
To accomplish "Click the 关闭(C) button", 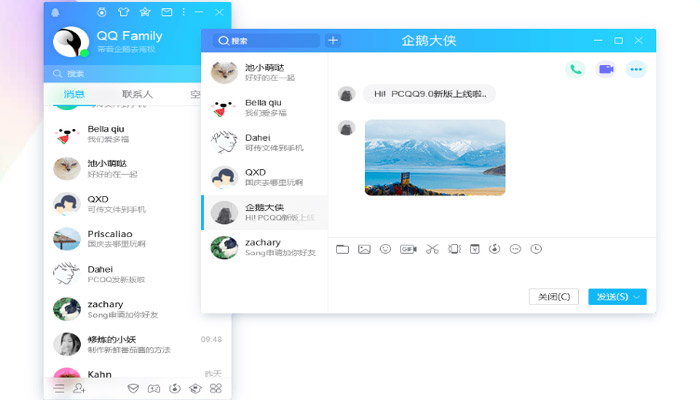I will (554, 296).
